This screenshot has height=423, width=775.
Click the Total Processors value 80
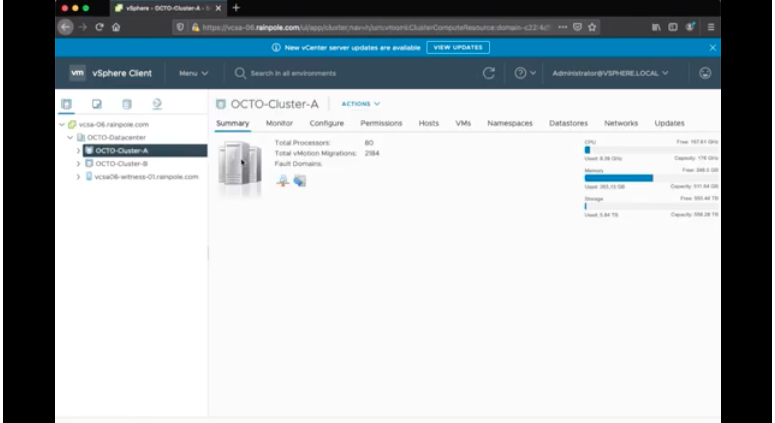[x=369, y=143]
